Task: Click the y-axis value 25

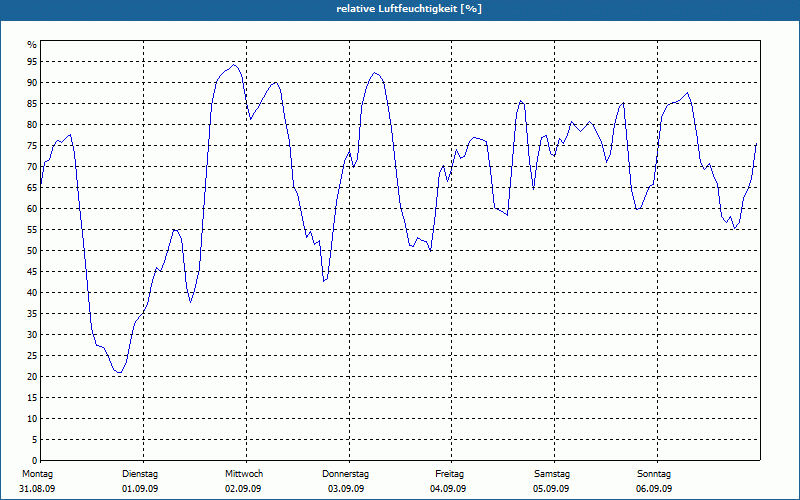Action: click(x=32, y=356)
